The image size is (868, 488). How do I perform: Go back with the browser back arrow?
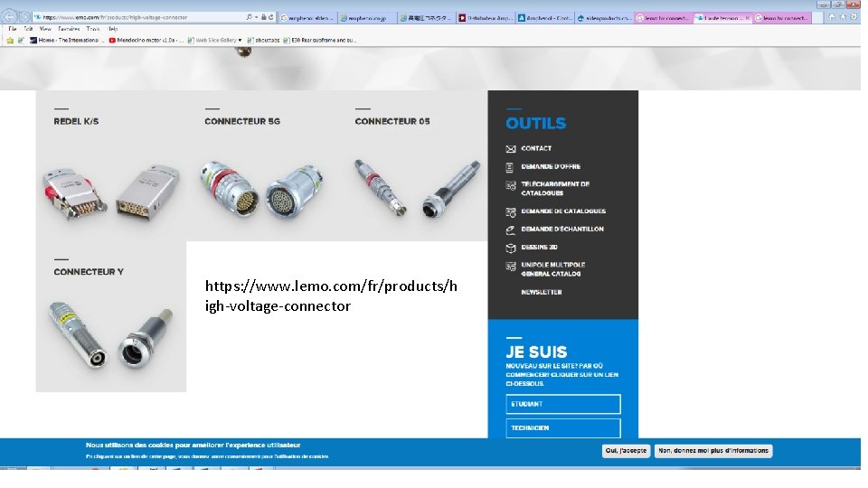point(9,16)
